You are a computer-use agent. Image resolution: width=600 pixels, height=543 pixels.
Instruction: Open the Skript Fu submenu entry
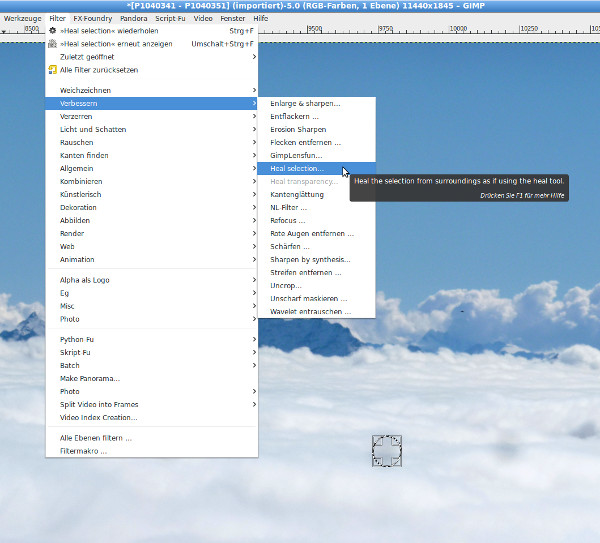point(152,352)
